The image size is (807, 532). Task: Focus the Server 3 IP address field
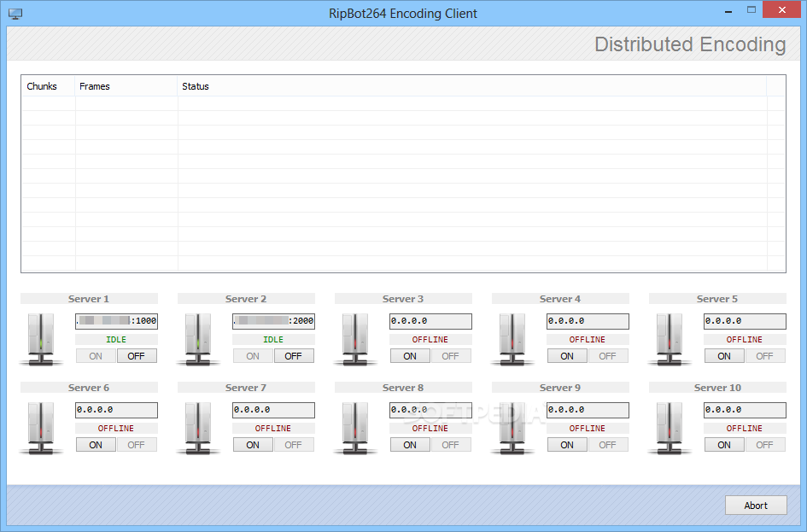[x=430, y=321]
